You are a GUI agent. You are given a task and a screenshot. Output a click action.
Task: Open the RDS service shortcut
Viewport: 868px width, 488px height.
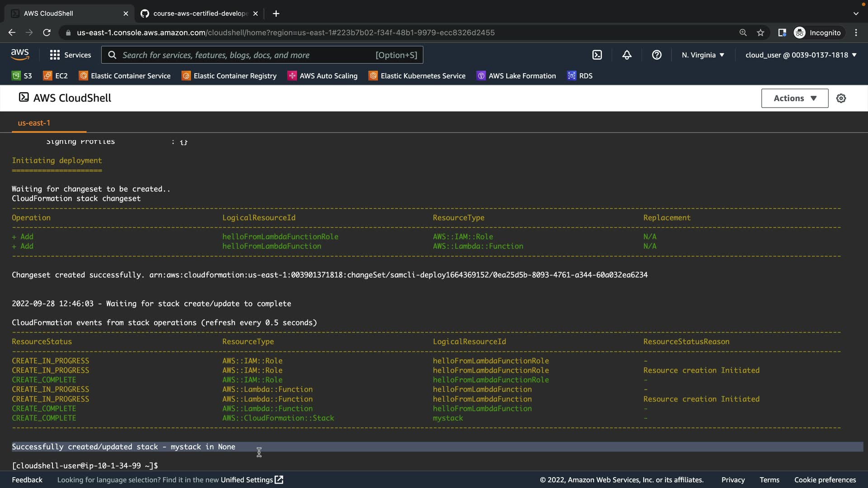580,76
